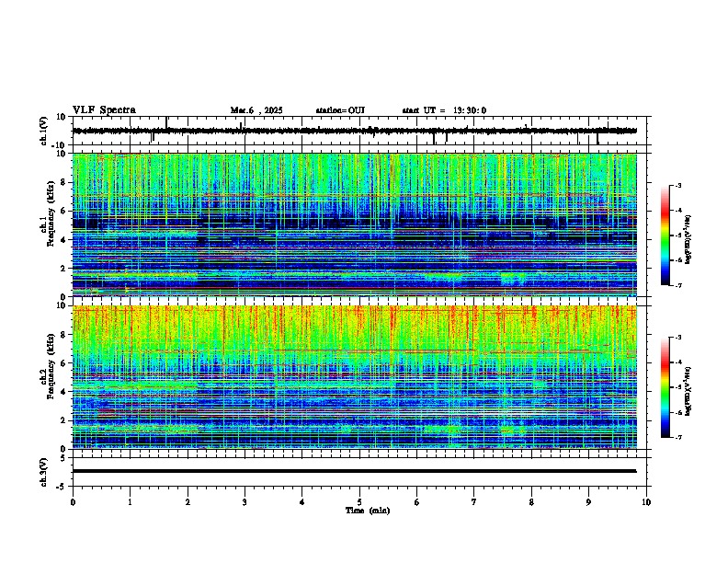Click the "ch.3(V)" axis label
Image resolution: width=728 pixels, height=563 pixels.
[x=44, y=472]
